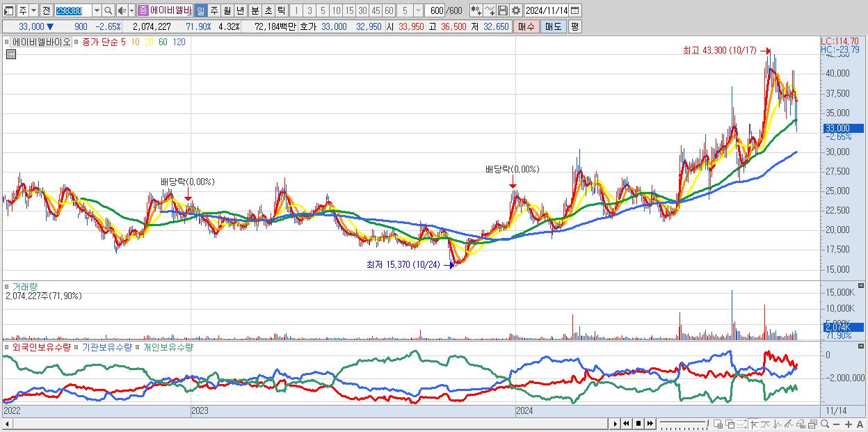Click the 에이비엘바이오 chart legend label

point(41,42)
